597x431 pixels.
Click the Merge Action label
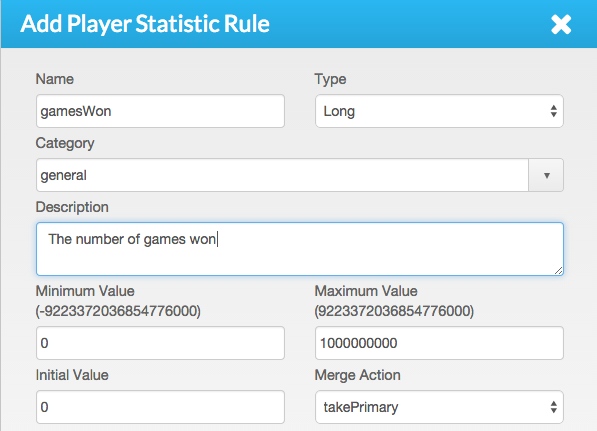click(357, 375)
